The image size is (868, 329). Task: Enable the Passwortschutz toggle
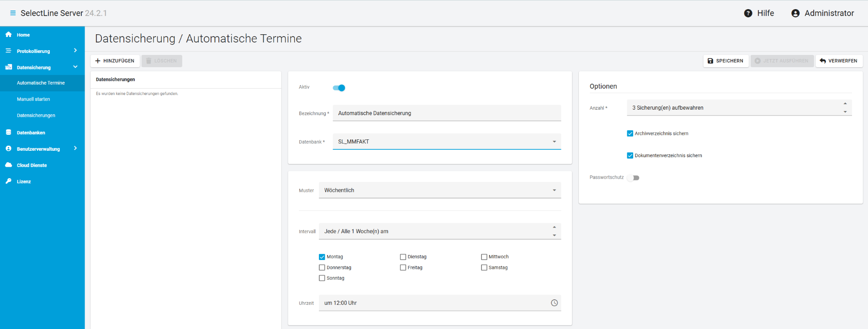(x=633, y=178)
